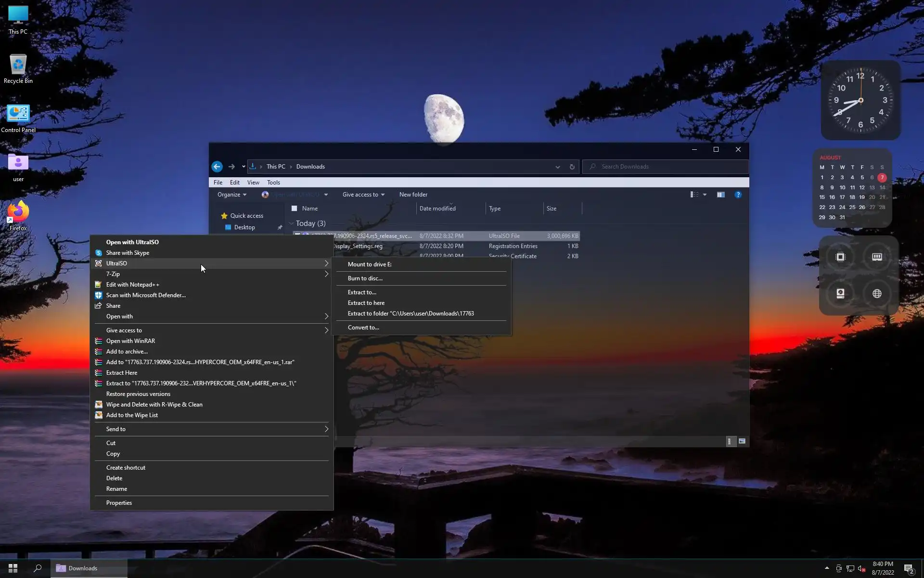The image size is (924, 578).
Task: Open Windows Start menu
Action: [x=13, y=568]
